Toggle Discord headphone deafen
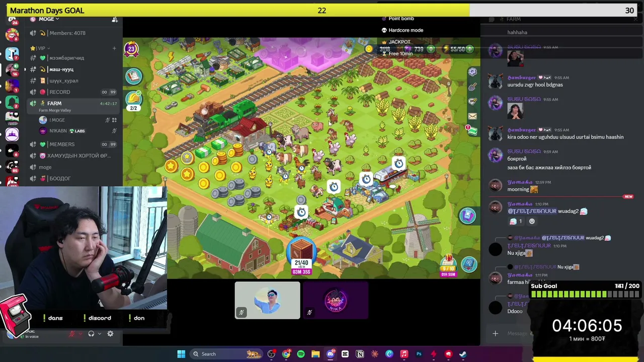This screenshot has height=362, width=644. (x=91, y=334)
